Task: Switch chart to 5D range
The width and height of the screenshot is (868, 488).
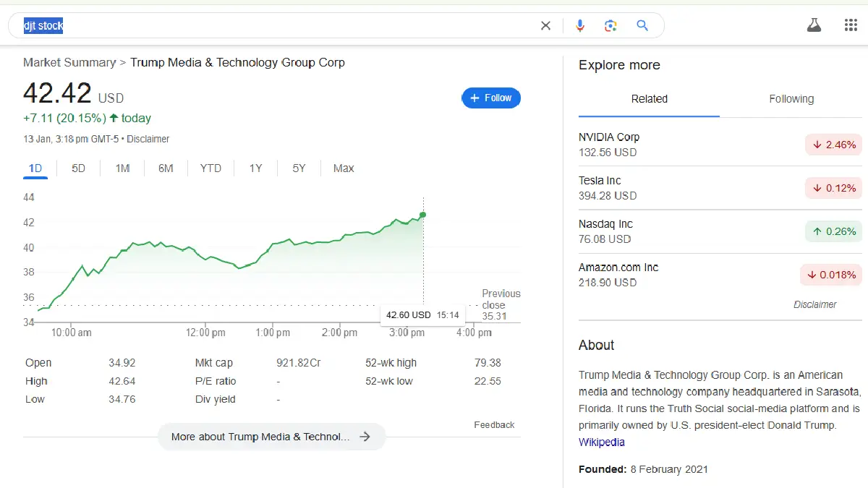Action: [x=78, y=168]
